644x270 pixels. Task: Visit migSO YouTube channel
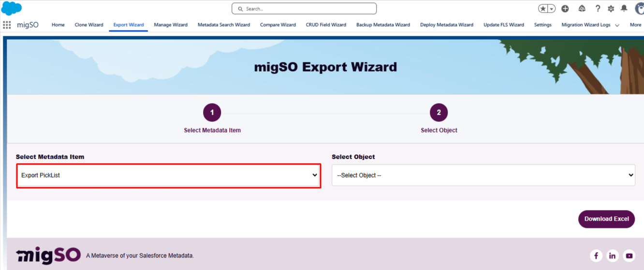point(629,255)
